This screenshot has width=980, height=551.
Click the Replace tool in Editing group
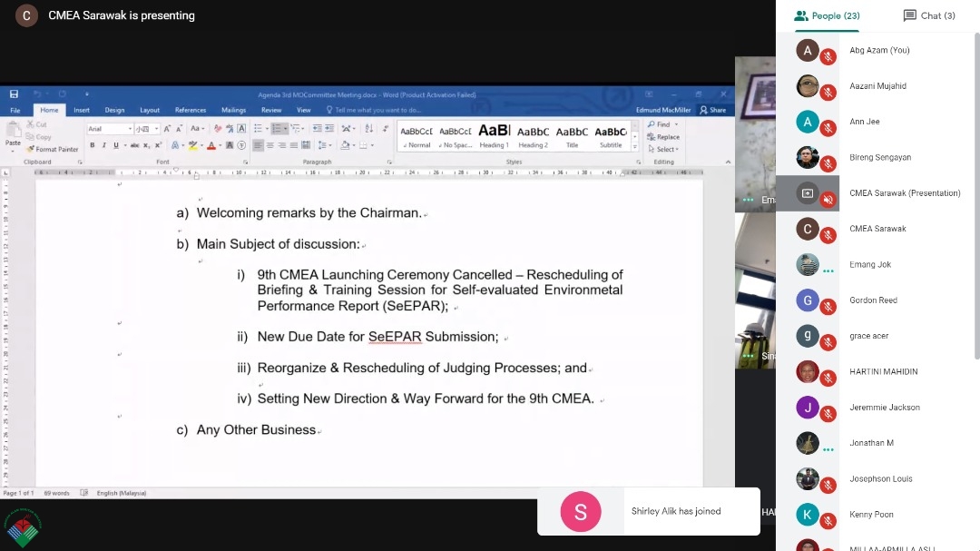[663, 137]
